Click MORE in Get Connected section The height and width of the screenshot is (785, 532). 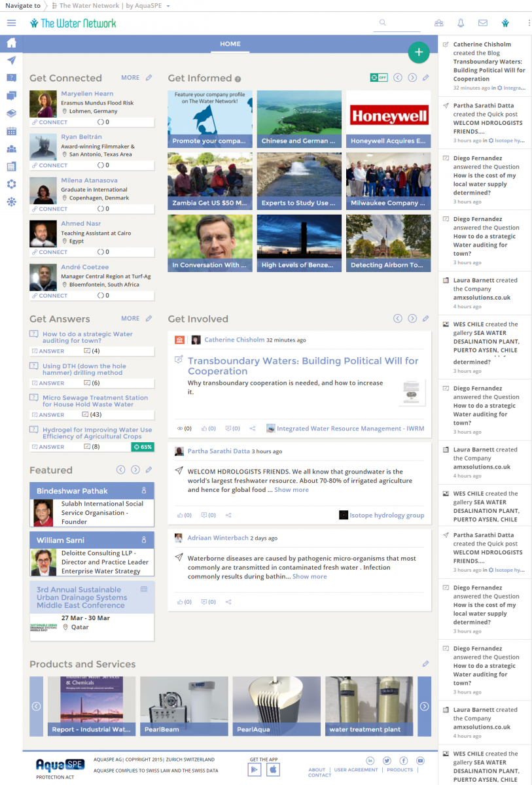tap(130, 78)
